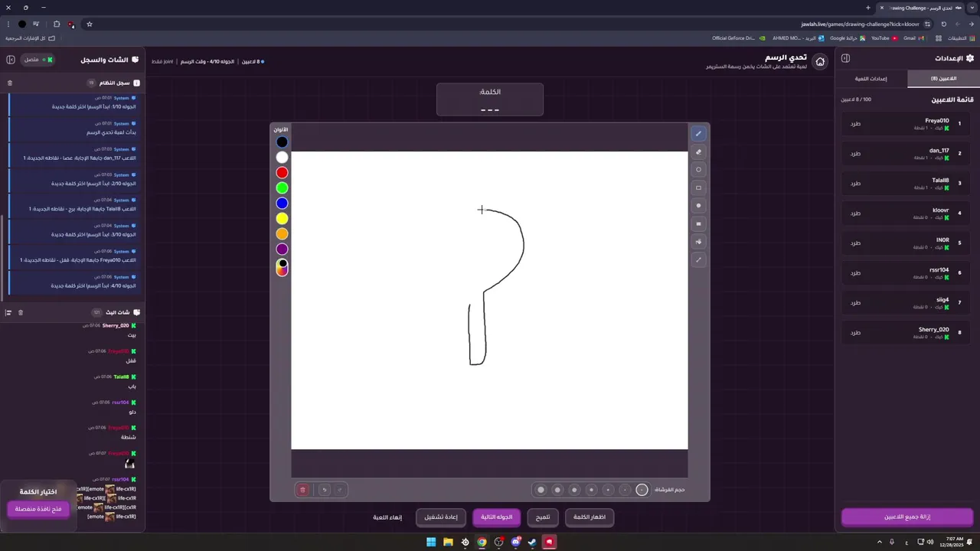Pick the purple color swatch

click(282, 249)
